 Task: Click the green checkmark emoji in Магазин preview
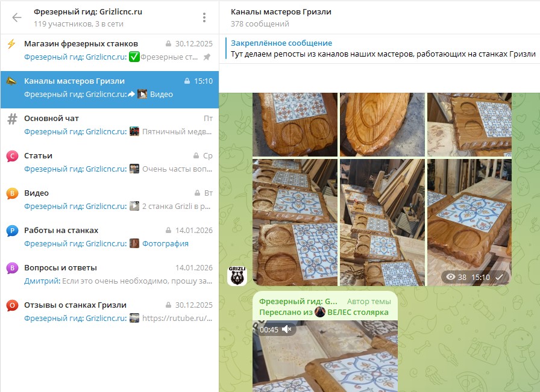(x=134, y=57)
